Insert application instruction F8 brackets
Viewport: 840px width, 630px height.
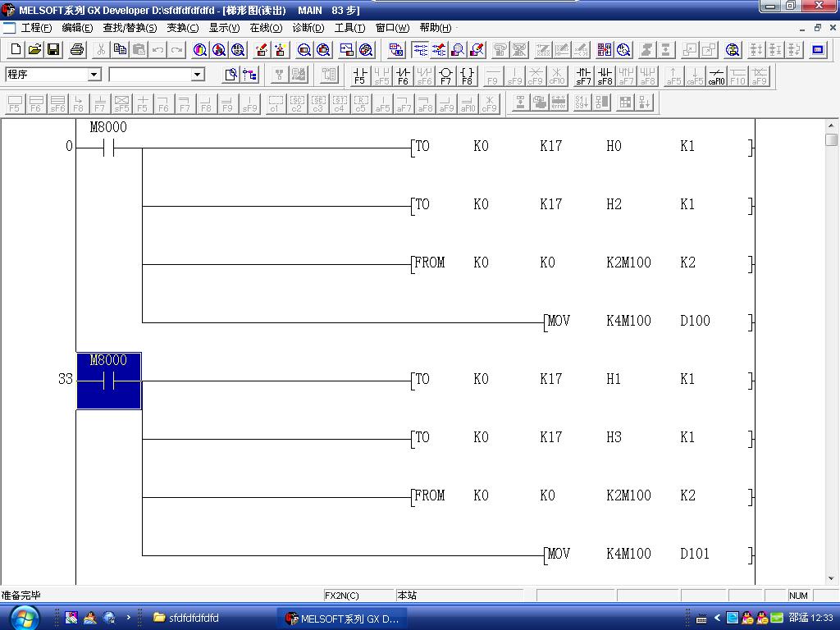click(467, 76)
